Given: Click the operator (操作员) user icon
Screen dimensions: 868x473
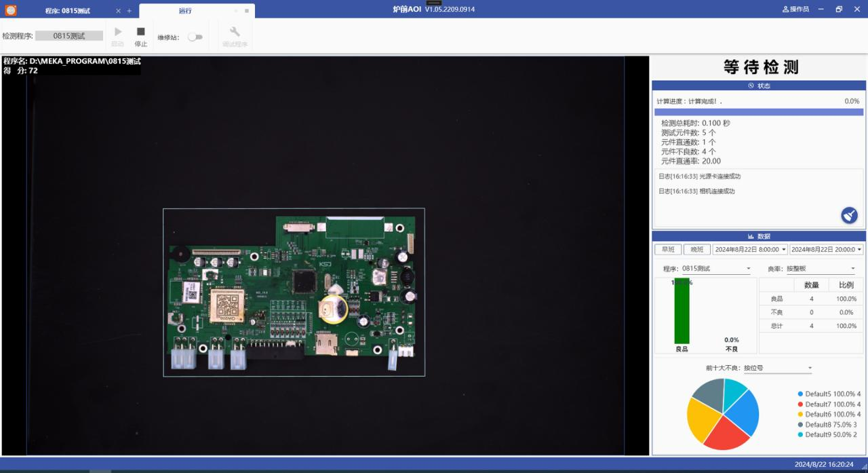Looking at the screenshot, I should point(786,10).
